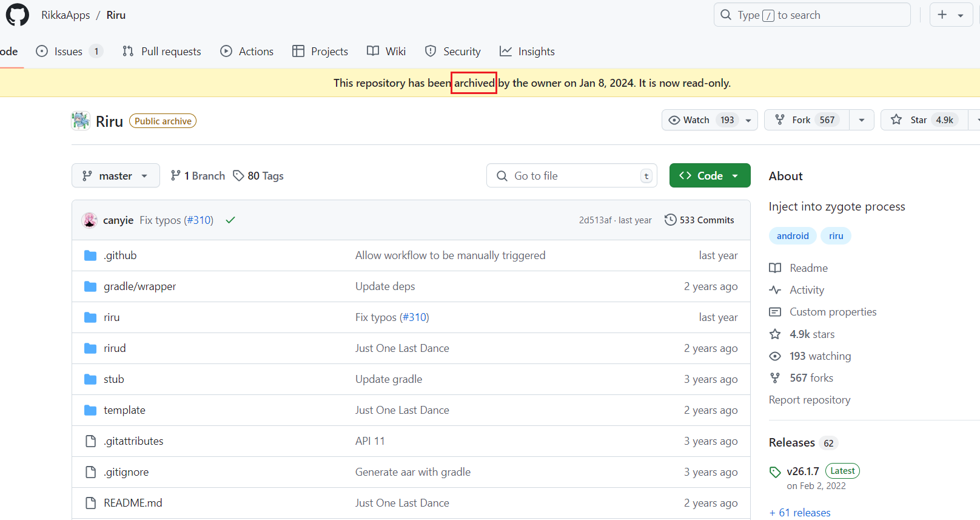Open commit hash 2d513af

click(596, 220)
